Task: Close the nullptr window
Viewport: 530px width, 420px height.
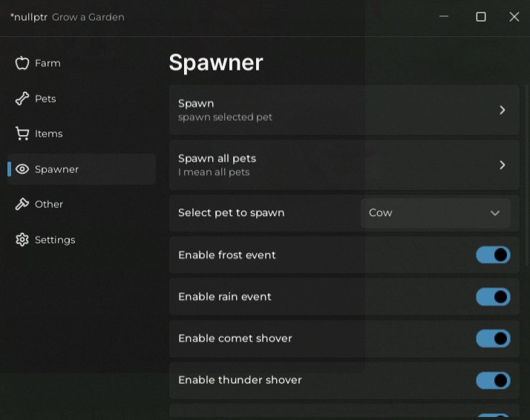Action: pos(514,16)
